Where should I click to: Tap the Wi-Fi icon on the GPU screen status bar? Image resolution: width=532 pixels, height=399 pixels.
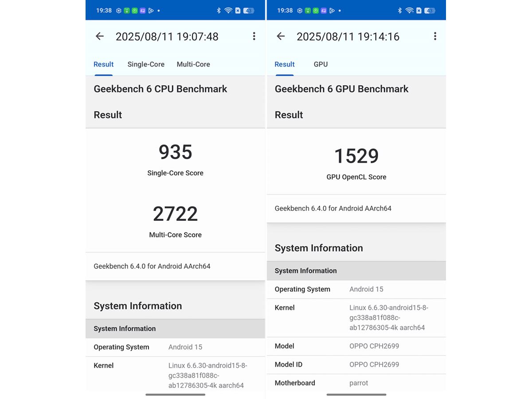click(409, 10)
